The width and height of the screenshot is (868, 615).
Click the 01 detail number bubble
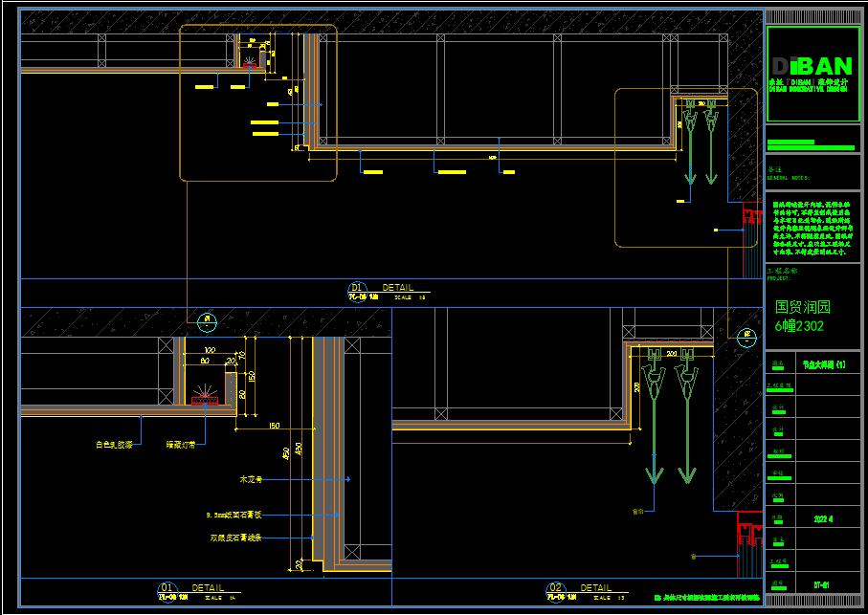[x=167, y=591]
